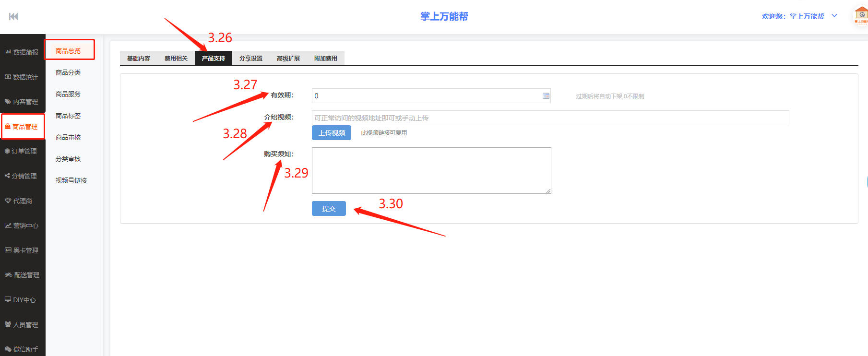Click the 数据简报 chart icon in sidebar
This screenshot has width=868, height=356.
[x=8, y=52]
